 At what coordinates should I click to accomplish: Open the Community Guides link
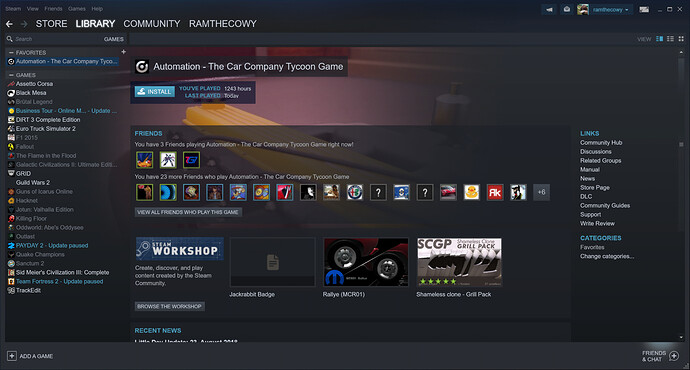[605, 205]
